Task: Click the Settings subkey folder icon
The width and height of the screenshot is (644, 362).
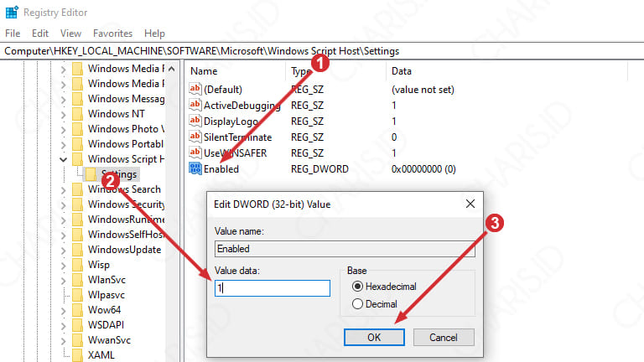Action: point(91,174)
